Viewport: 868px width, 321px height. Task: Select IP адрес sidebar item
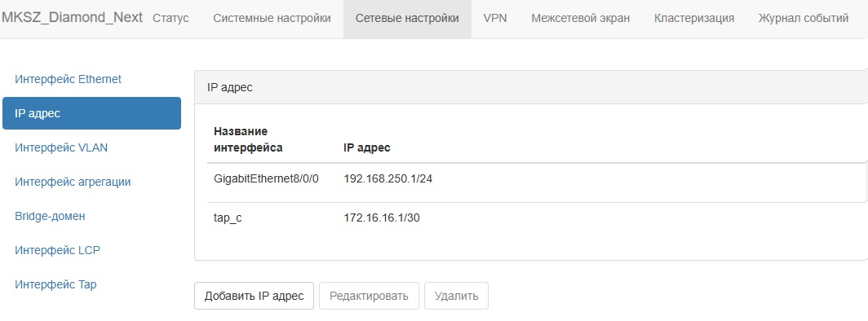coord(92,113)
